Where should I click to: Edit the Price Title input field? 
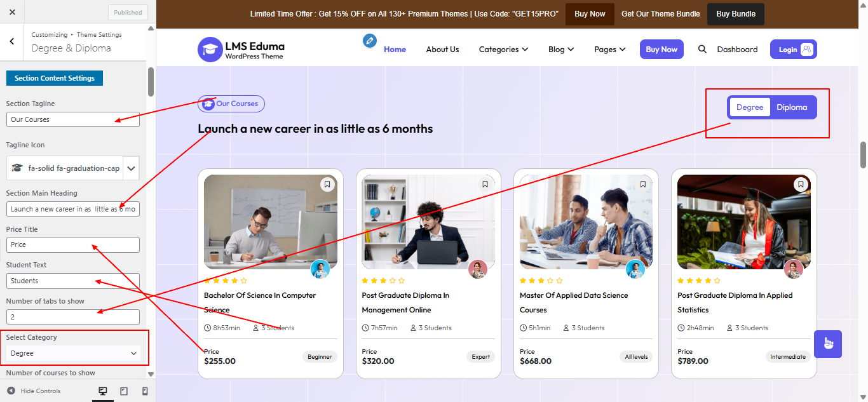(x=72, y=245)
